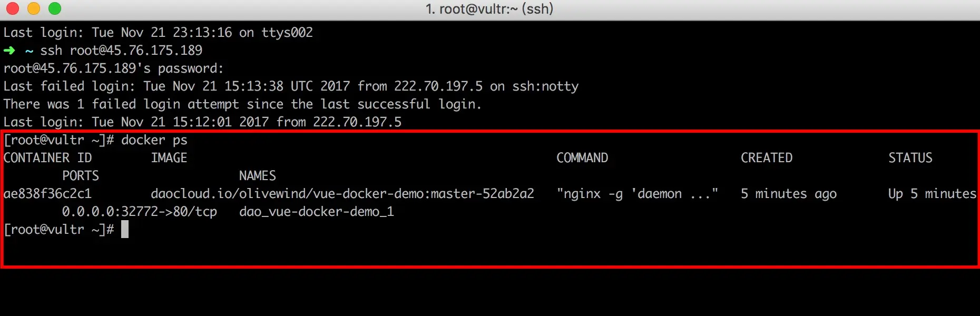Click the NAMES column header

(x=258, y=176)
